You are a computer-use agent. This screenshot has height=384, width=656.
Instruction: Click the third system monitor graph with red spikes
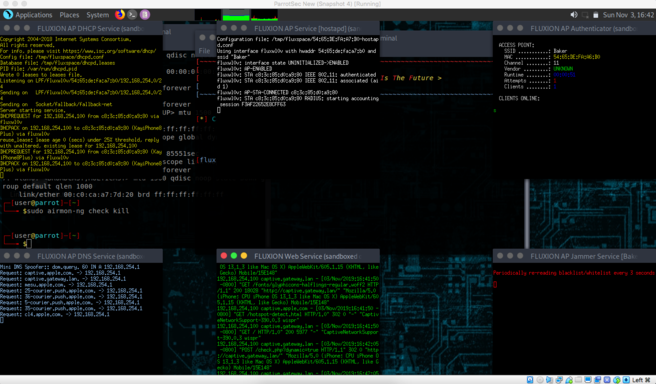point(264,15)
